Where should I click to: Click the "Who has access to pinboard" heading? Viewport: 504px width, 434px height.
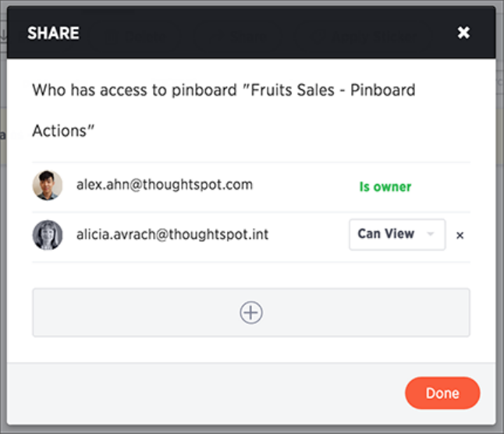[223, 90]
